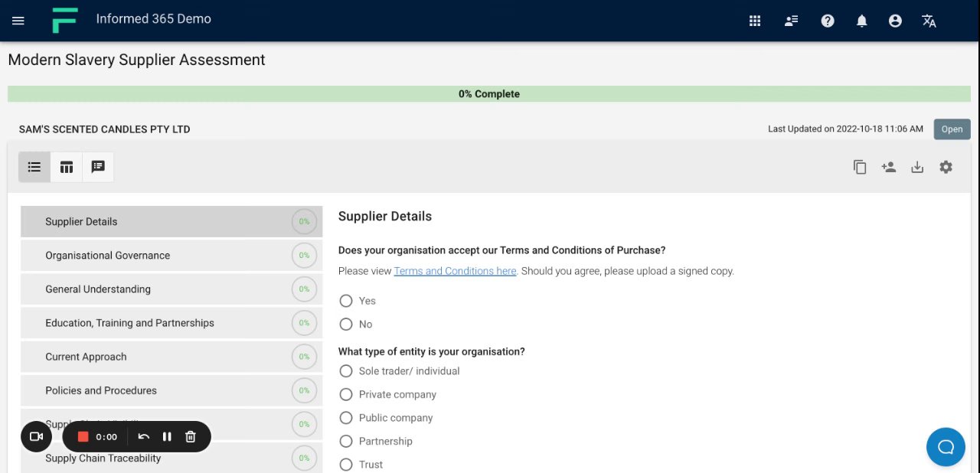Choose the Partnership entity type
The image size is (980, 473).
tap(346, 441)
